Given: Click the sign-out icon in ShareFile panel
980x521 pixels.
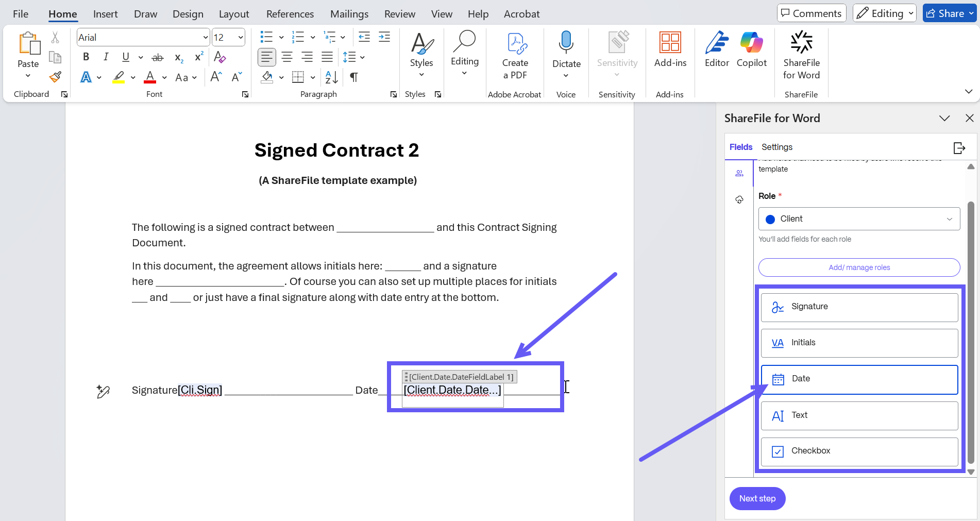Looking at the screenshot, I should (x=959, y=148).
